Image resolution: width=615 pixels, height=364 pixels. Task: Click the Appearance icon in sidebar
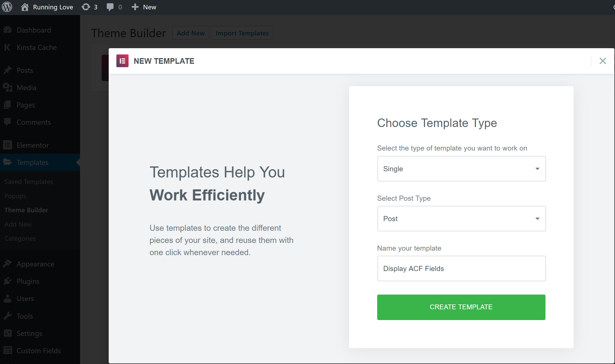tap(7, 263)
